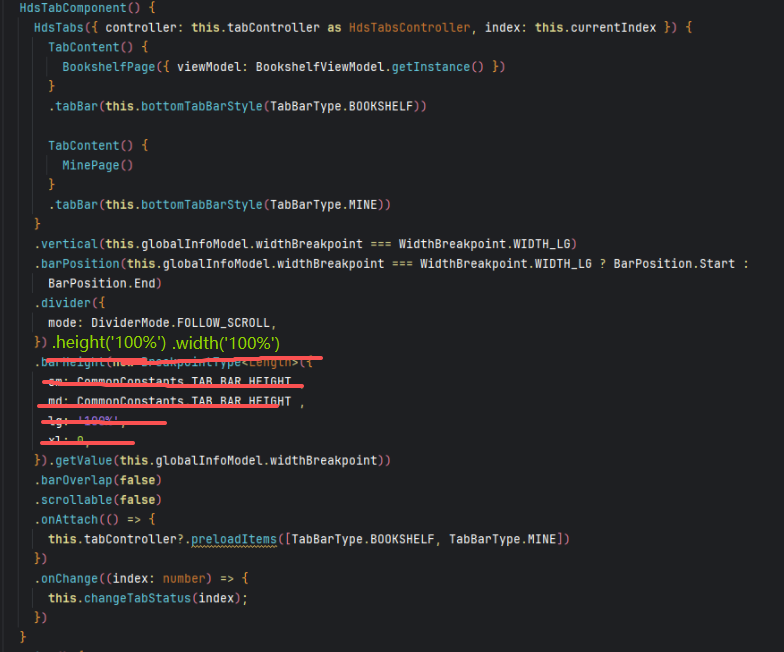Screen dimensions: 784x652
Task: Click the .divider attribute method
Action: click(62, 303)
